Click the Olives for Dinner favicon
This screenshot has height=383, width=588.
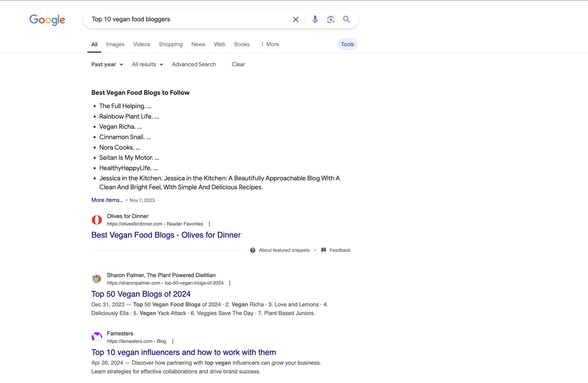coord(97,220)
